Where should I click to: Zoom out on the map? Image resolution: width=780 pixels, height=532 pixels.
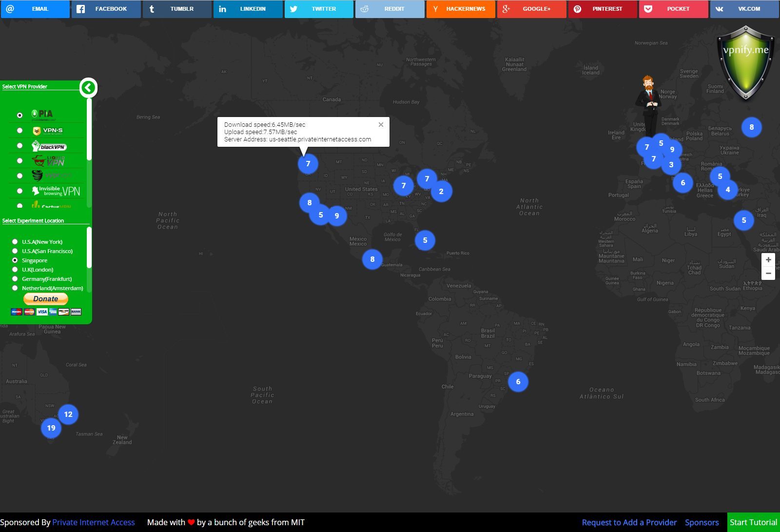[x=768, y=273]
